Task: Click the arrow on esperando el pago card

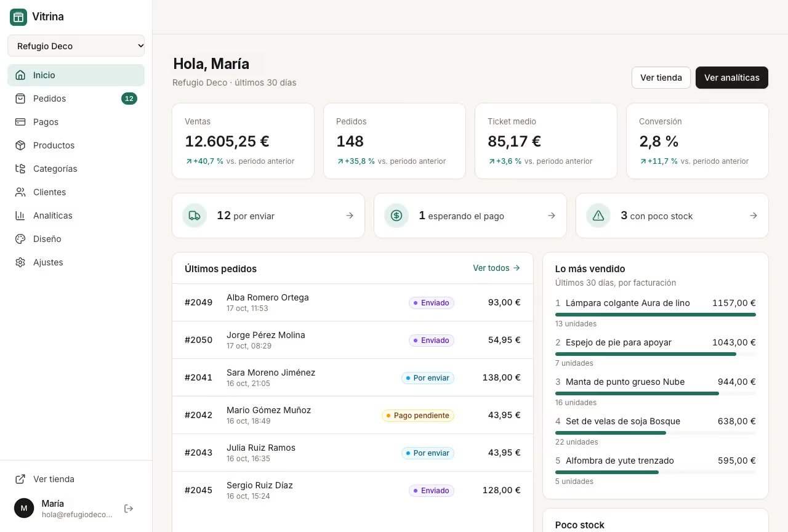Action: [552, 216]
